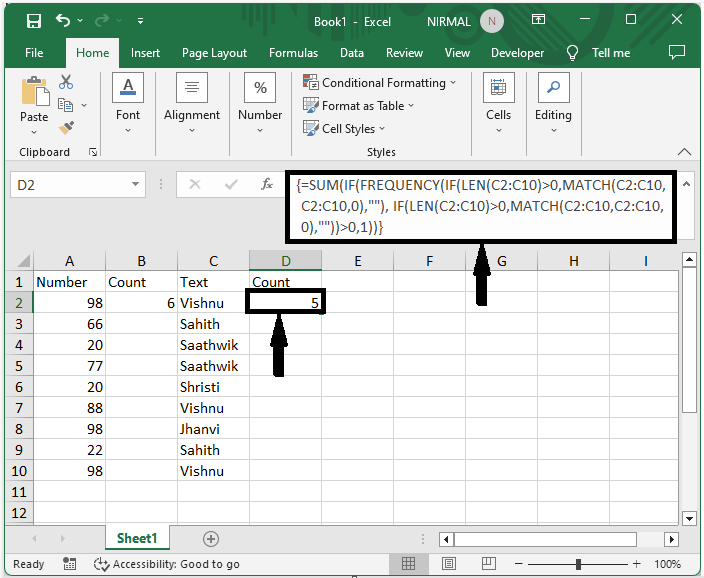Expand the Paste options arrow
The height and width of the screenshot is (578, 704).
(34, 132)
